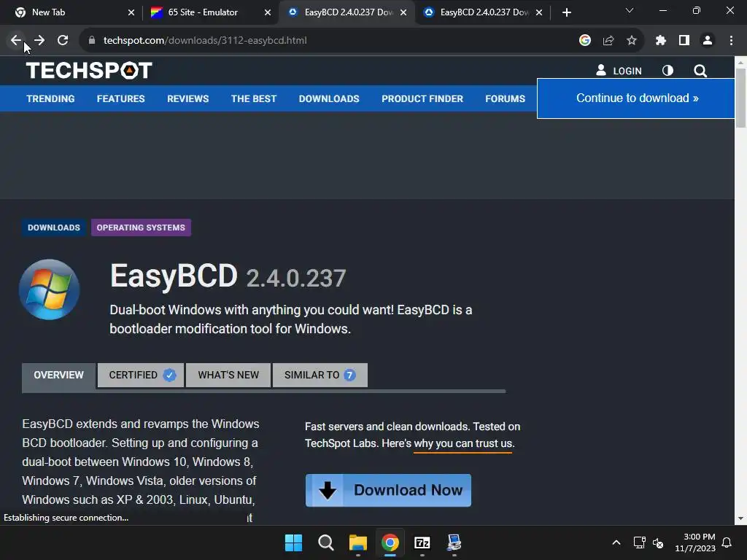Open the computer app taskbar icon
Viewport: 747px width, 560px height.
coord(454,542)
